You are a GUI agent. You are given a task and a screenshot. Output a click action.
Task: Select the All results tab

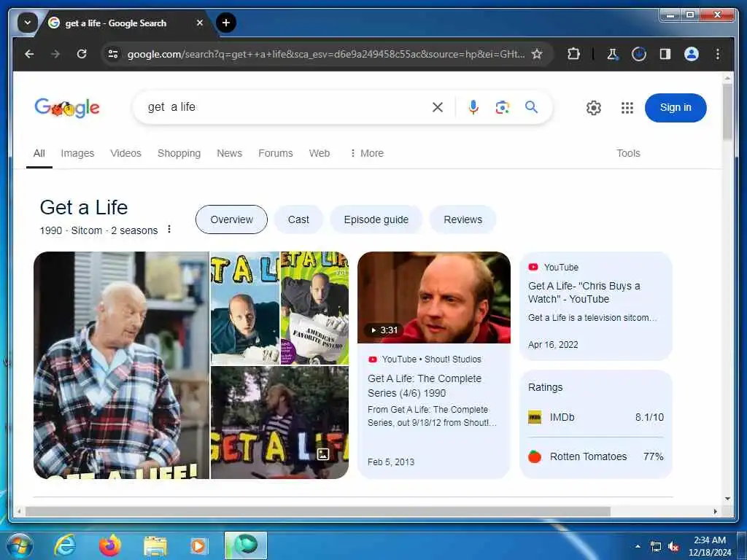pyautogui.click(x=39, y=153)
